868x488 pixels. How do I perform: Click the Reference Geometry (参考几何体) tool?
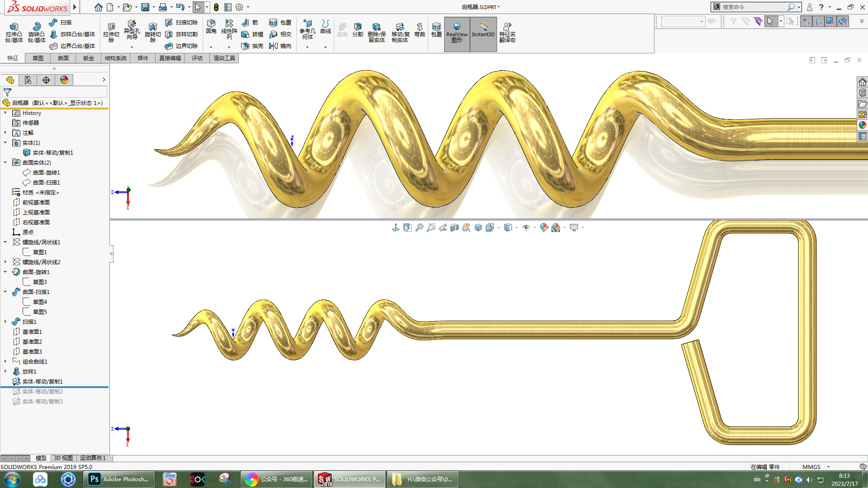pos(307,29)
